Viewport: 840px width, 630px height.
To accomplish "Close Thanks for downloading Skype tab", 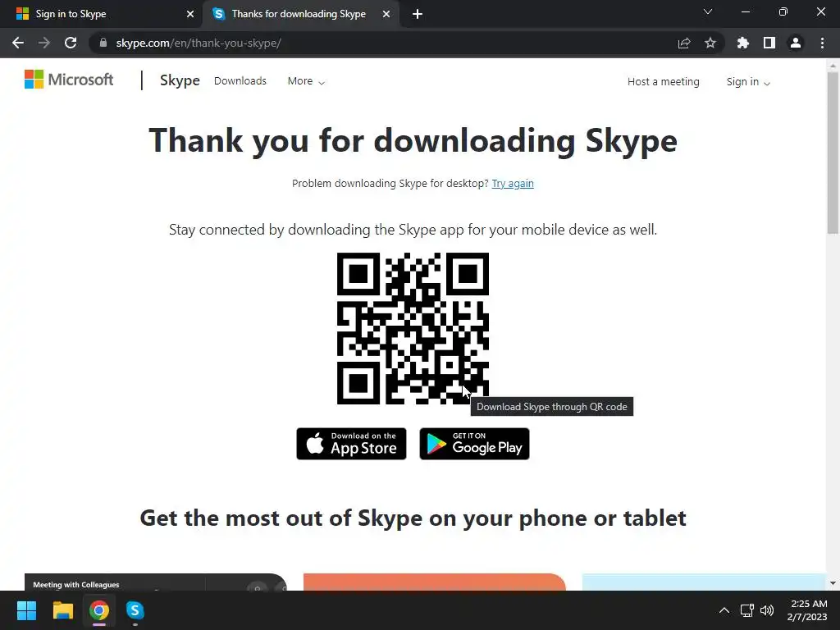I will pyautogui.click(x=386, y=14).
